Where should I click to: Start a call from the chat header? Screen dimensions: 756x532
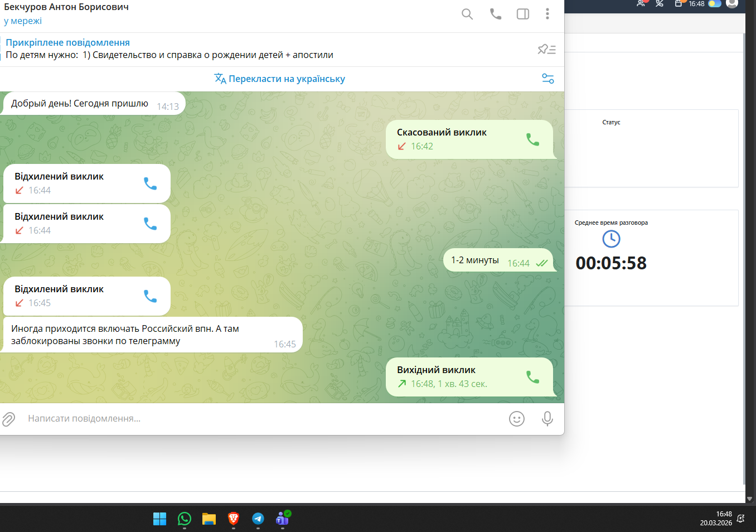pyautogui.click(x=496, y=14)
